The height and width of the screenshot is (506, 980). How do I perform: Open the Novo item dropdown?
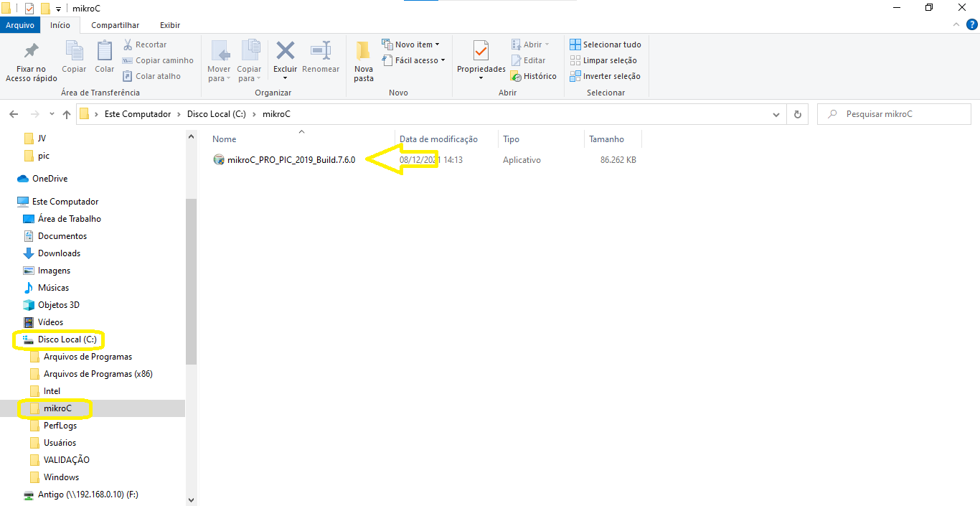pyautogui.click(x=411, y=44)
